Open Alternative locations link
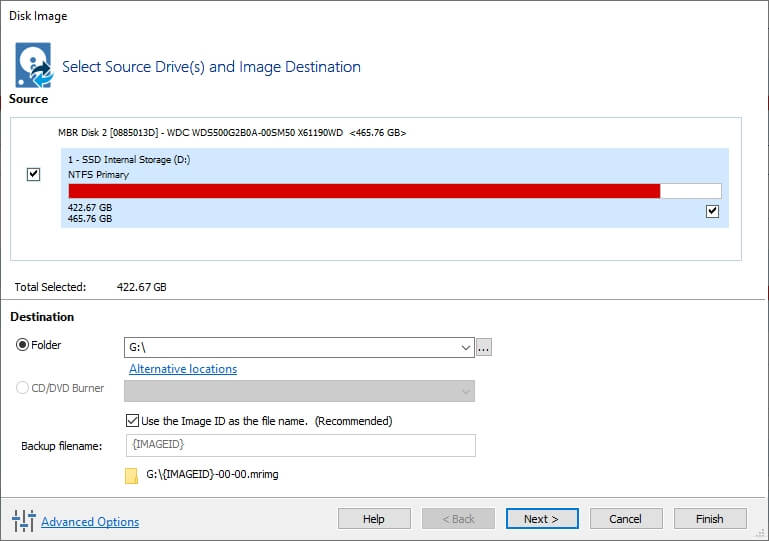Viewport: 769px width, 541px height. tap(183, 369)
